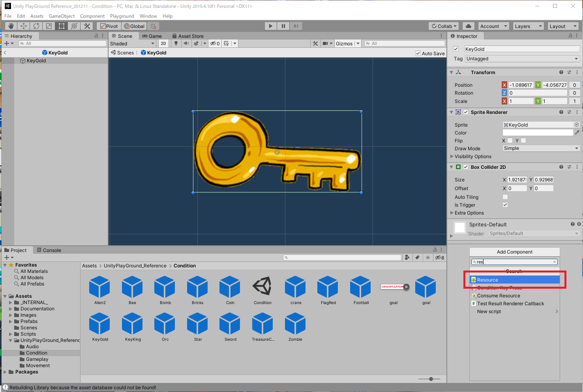Pick color with the eyedropper icon
This screenshot has height=392, width=583.
[x=577, y=133]
